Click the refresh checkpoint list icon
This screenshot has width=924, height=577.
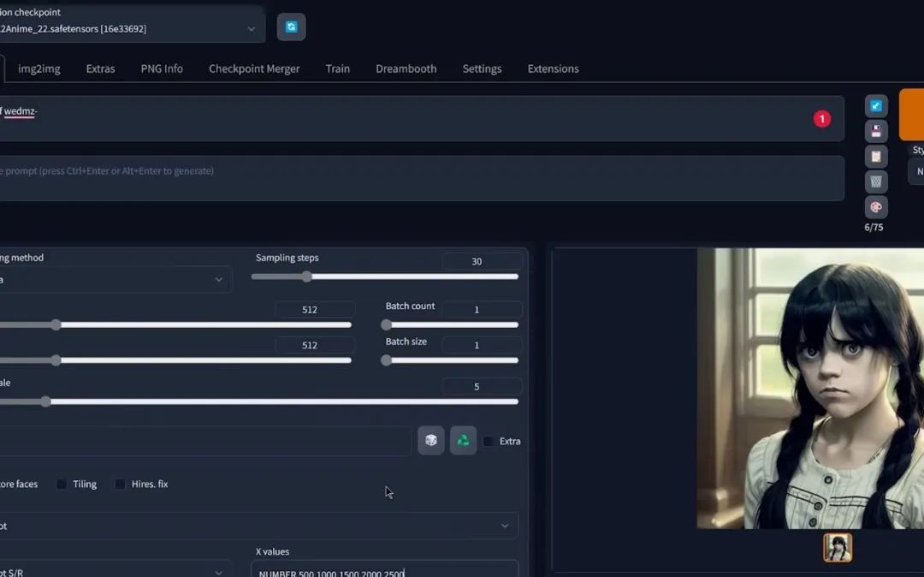coord(291,27)
